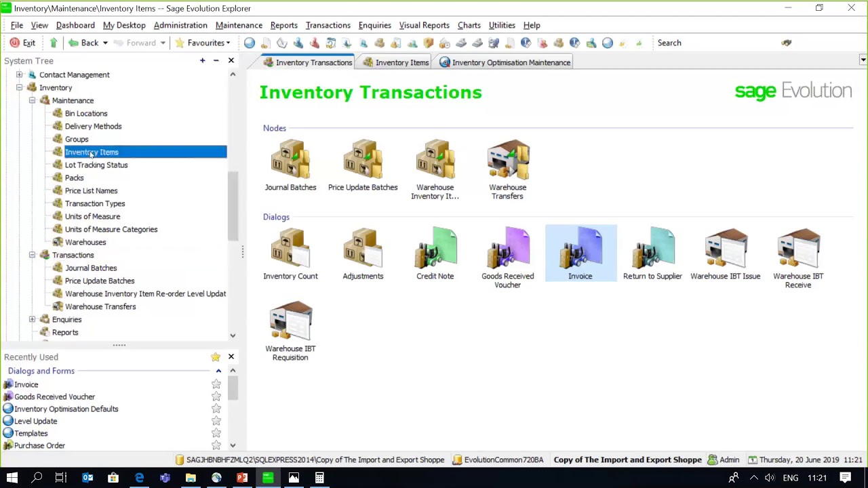Open Level Update from Recently Used
The width and height of the screenshot is (868, 488).
36,421
